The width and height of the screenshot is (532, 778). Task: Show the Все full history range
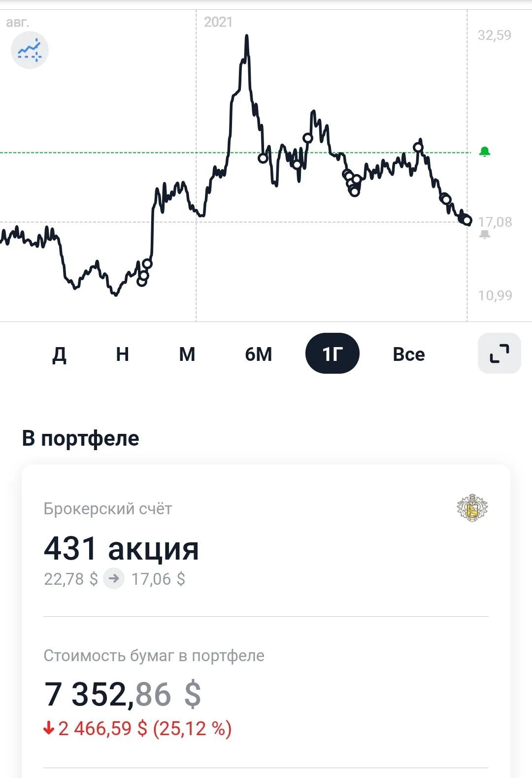(x=409, y=354)
